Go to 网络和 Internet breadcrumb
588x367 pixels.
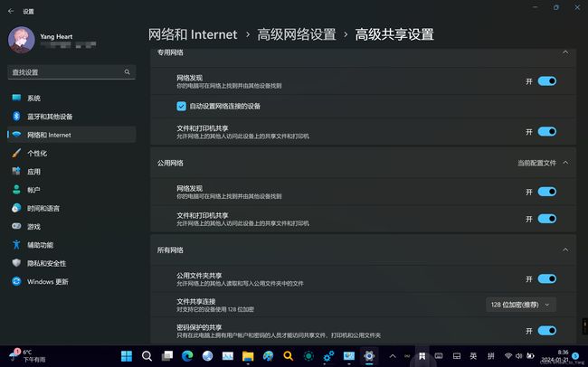pyautogui.click(x=193, y=34)
